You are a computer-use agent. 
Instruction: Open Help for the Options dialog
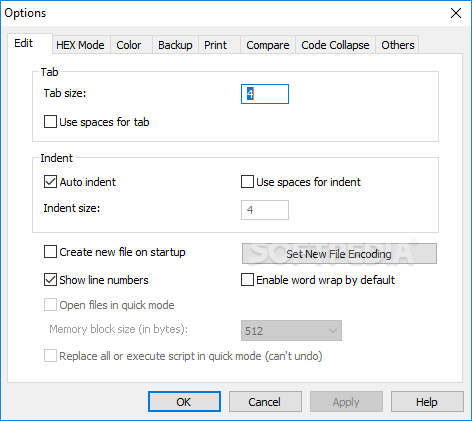click(427, 402)
